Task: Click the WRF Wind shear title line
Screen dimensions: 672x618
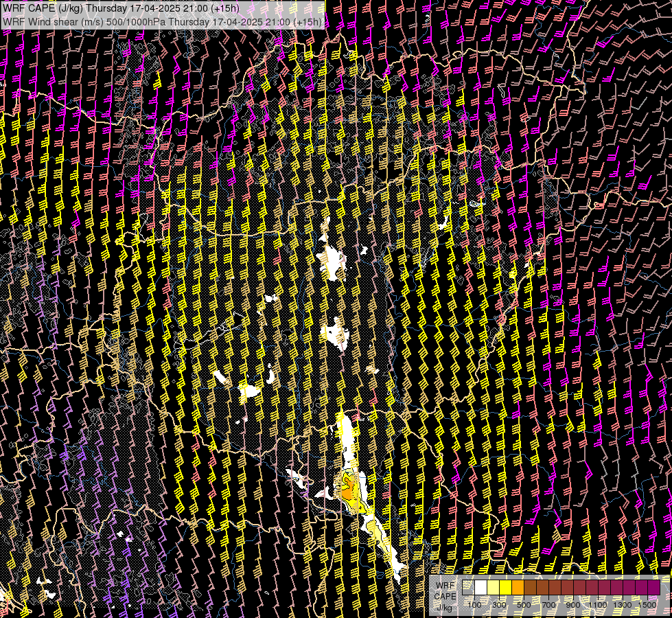Action: (162, 22)
